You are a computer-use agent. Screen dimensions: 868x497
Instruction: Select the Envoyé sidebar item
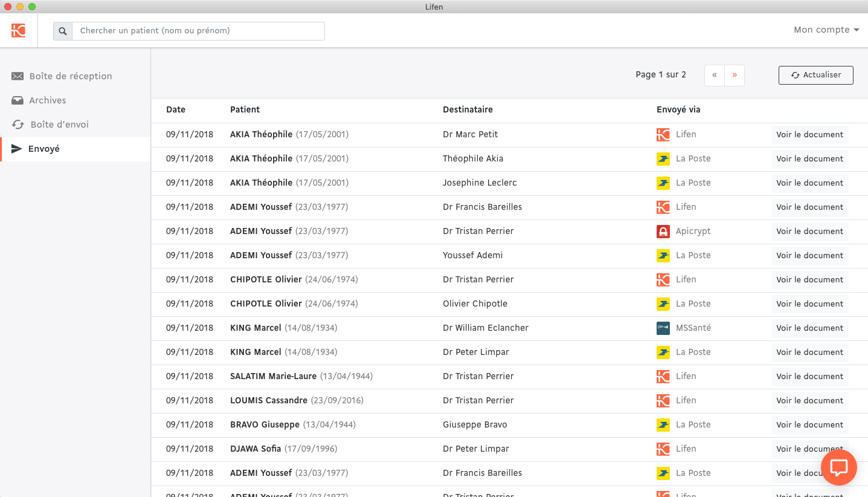tap(75, 149)
